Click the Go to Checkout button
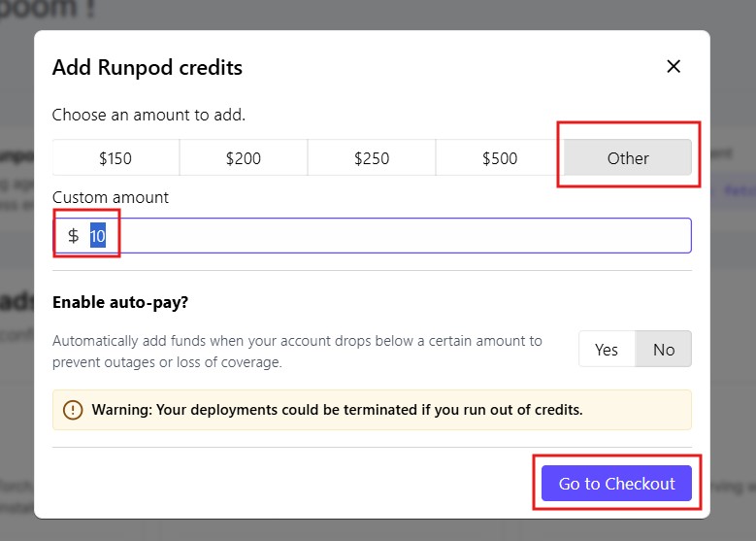 pos(616,483)
